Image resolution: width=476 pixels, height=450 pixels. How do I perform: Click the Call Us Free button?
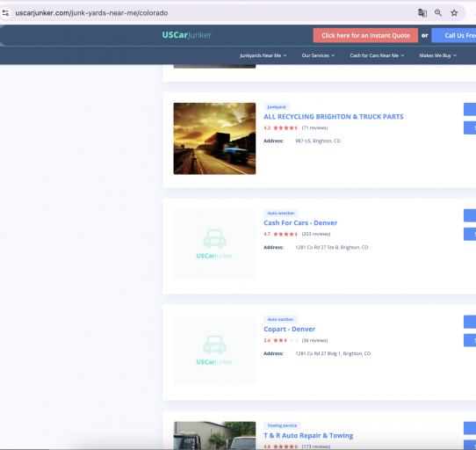click(453, 35)
